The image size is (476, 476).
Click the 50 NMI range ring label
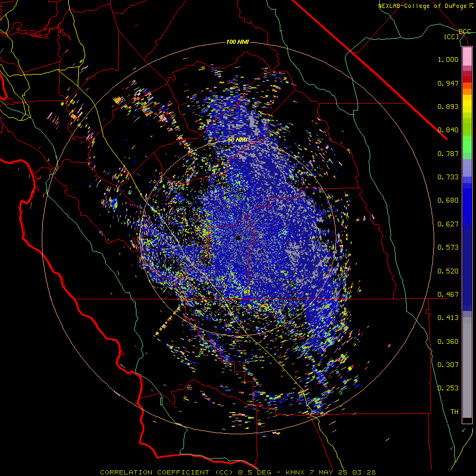coord(237,140)
